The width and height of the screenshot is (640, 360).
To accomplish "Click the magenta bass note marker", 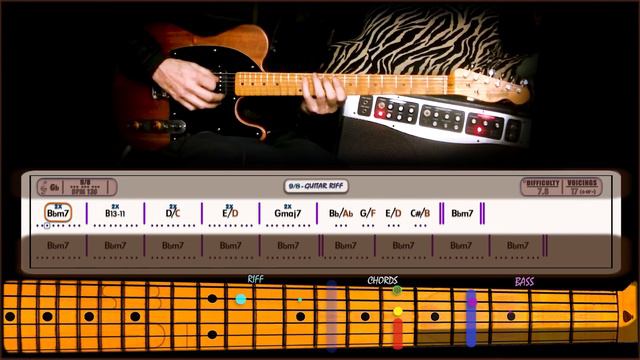I will click(473, 302).
